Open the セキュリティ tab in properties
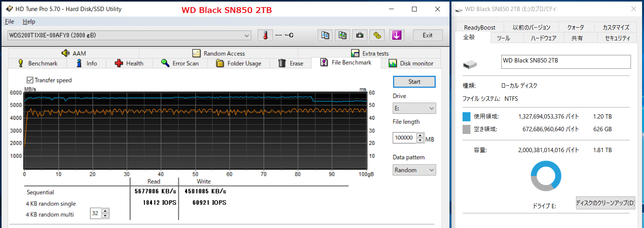The width and height of the screenshot is (644, 228). coord(617,38)
